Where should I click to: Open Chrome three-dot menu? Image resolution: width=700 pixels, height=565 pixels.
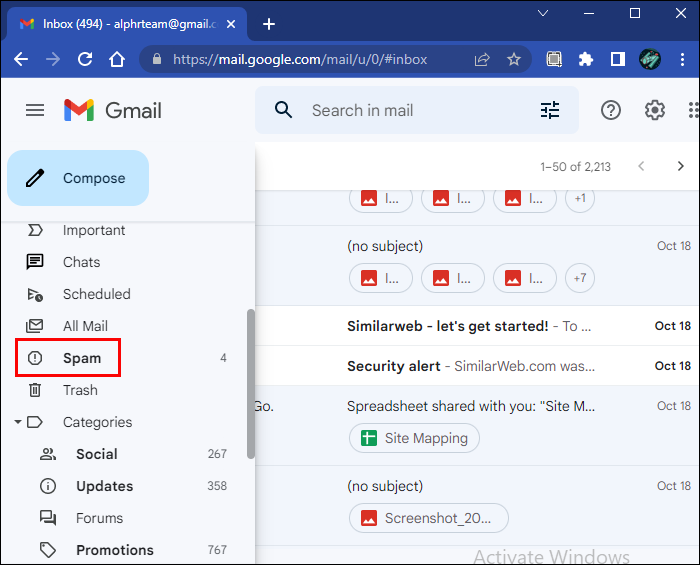pos(682,59)
